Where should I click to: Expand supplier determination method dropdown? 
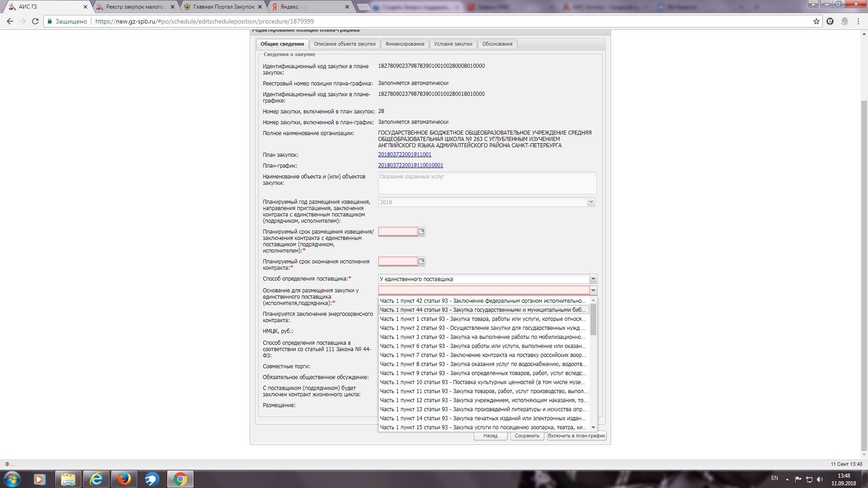pos(593,279)
